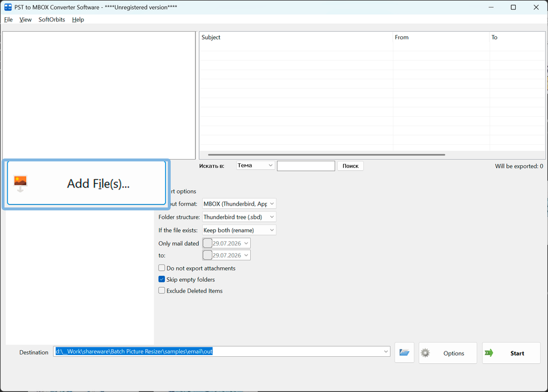Click the Options gear icon
548x392 pixels.
pos(425,353)
